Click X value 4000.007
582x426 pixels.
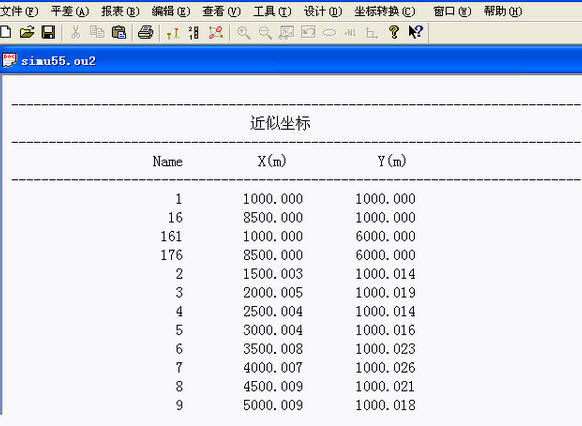[273, 368]
